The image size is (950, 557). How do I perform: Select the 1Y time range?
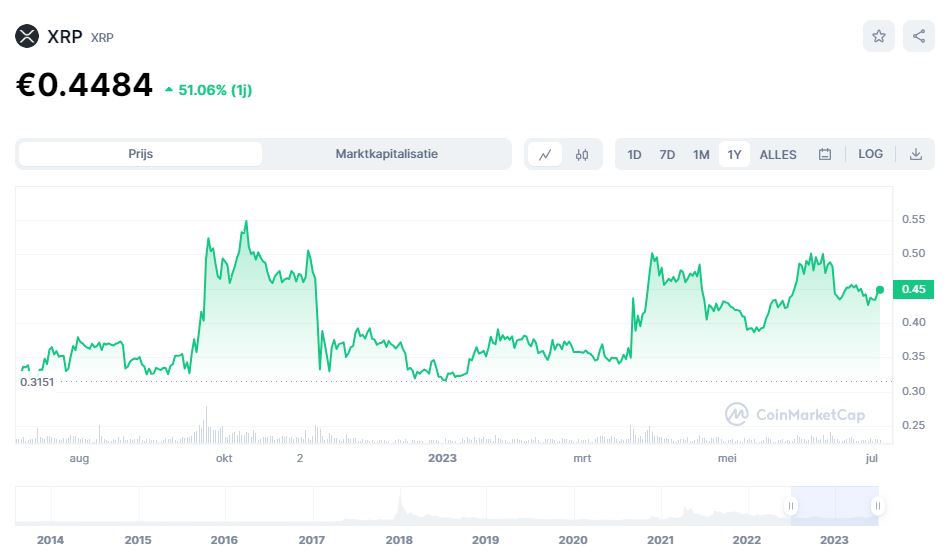click(x=735, y=154)
